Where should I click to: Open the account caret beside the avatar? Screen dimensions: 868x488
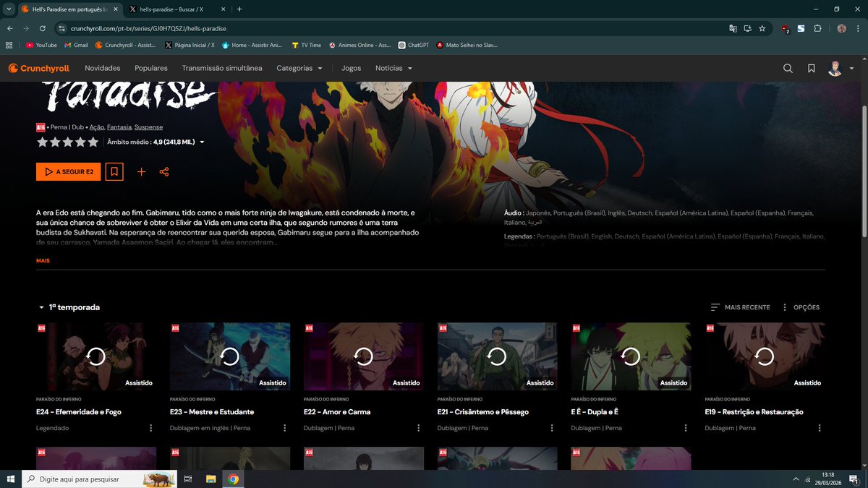point(851,69)
